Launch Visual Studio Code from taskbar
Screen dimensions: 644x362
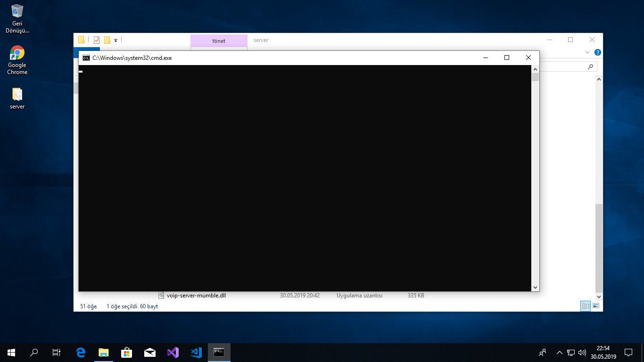click(x=196, y=352)
